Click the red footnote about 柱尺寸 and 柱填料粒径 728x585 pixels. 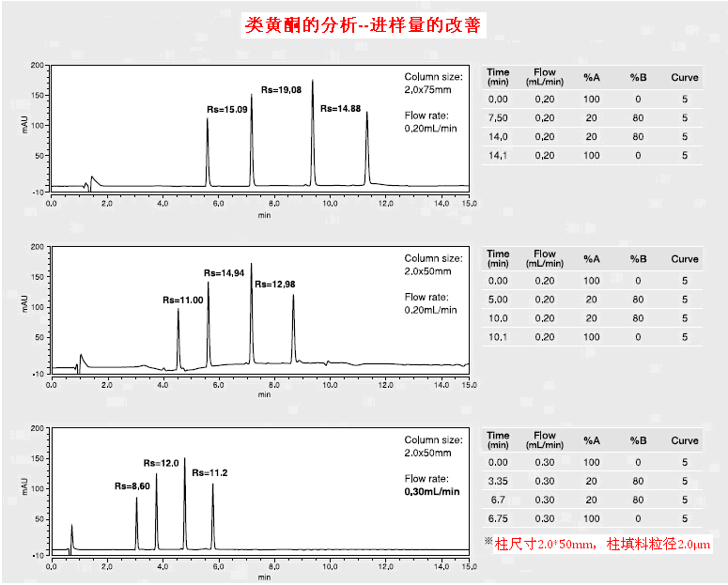(596, 543)
